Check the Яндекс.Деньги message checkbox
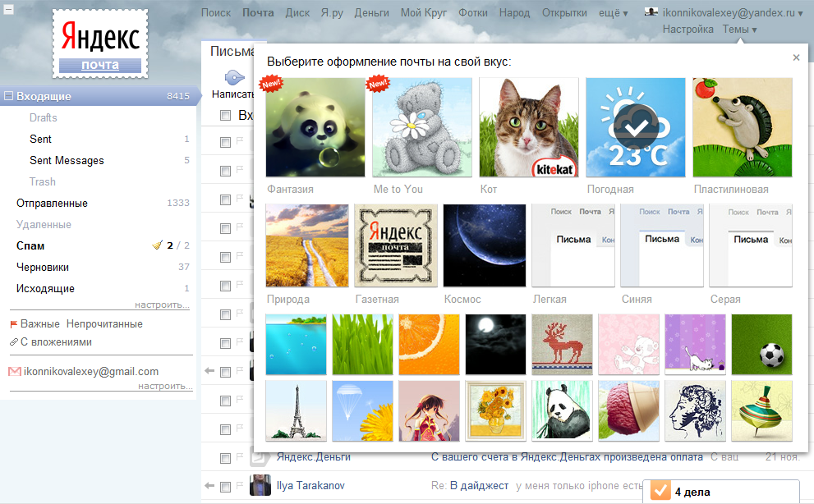The image size is (814, 504). click(x=225, y=458)
